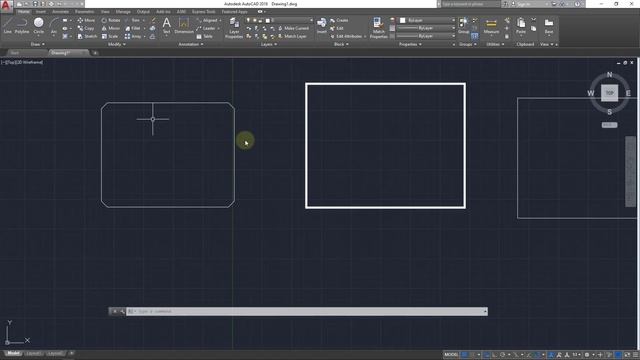Click Edit Attributes button

click(347, 36)
